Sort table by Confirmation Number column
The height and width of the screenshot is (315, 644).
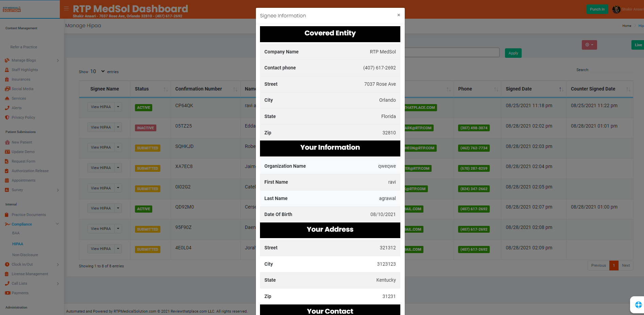click(206, 89)
